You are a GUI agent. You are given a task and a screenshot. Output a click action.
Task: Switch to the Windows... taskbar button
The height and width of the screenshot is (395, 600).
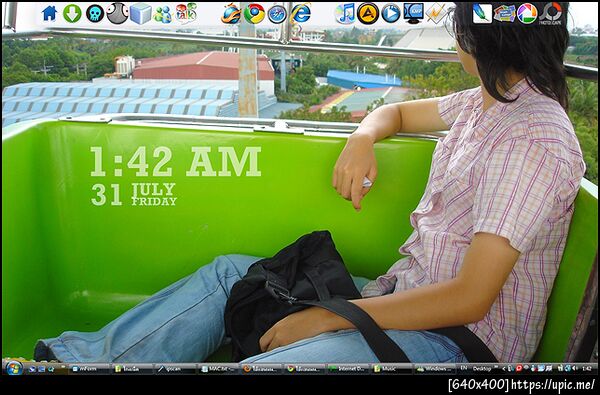[435, 369]
